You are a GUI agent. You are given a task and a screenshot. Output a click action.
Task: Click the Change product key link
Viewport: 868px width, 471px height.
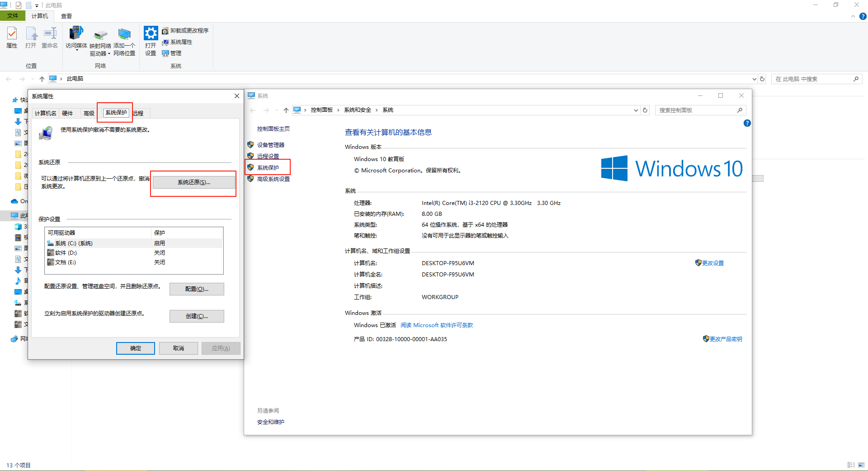point(726,339)
